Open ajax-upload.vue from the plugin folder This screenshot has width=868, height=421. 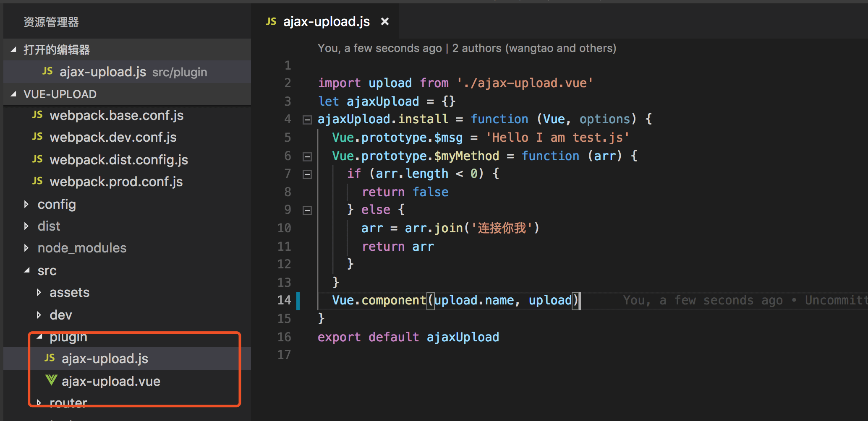pyautogui.click(x=111, y=381)
